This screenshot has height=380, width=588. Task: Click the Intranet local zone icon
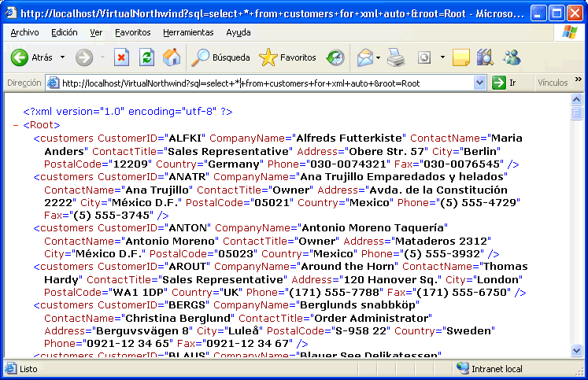463,369
